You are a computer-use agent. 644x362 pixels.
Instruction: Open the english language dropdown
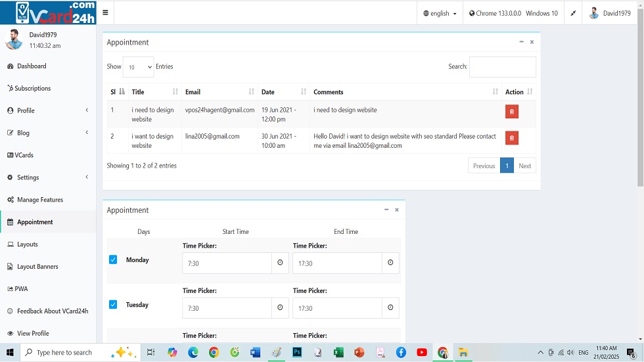click(440, 13)
